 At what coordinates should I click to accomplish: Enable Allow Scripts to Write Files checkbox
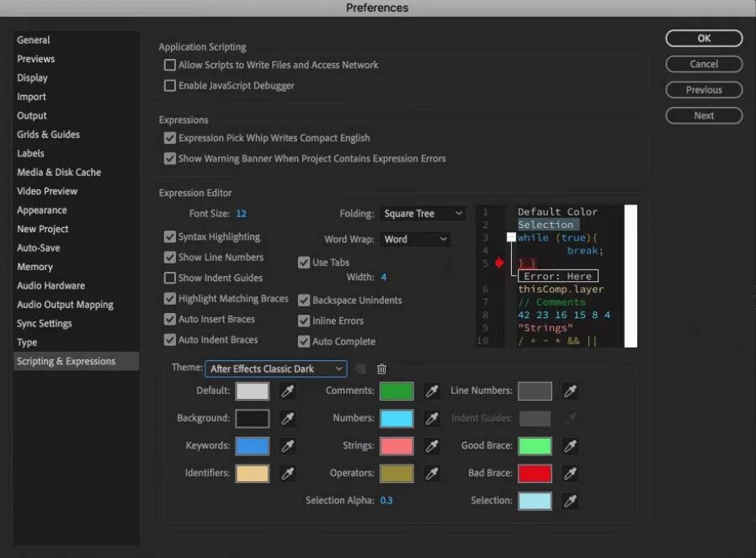coord(170,65)
